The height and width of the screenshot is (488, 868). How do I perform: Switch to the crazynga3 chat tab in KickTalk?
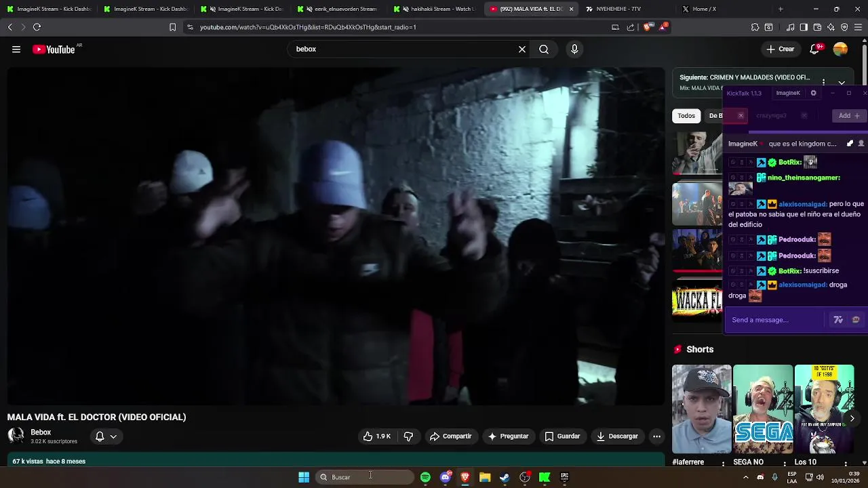pos(771,116)
